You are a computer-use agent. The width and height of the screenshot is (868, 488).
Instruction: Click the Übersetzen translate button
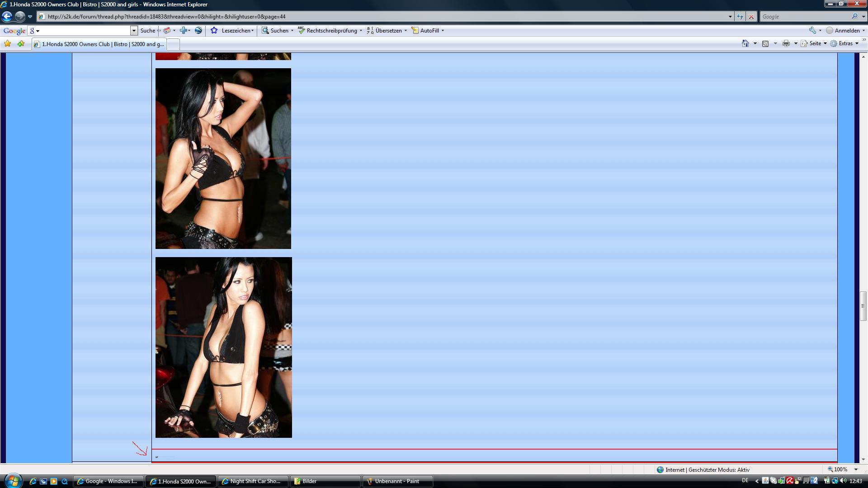coord(387,31)
